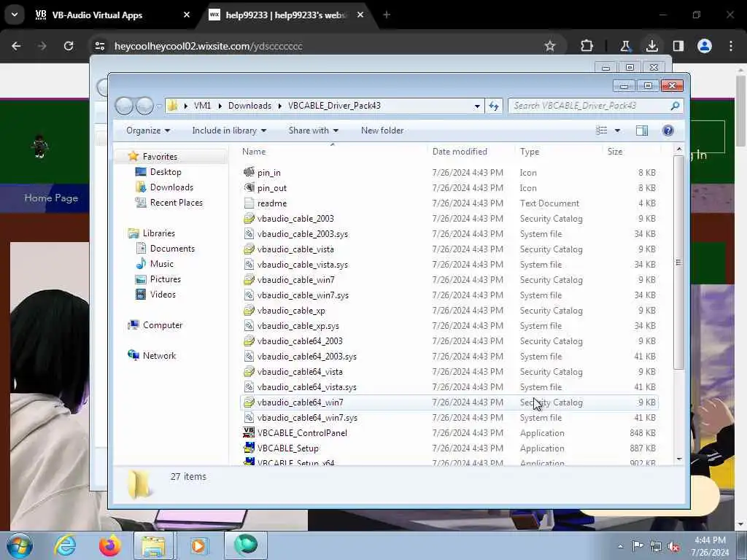Sort files by the Type column
Screen dimensions: 747x560
[530, 152]
